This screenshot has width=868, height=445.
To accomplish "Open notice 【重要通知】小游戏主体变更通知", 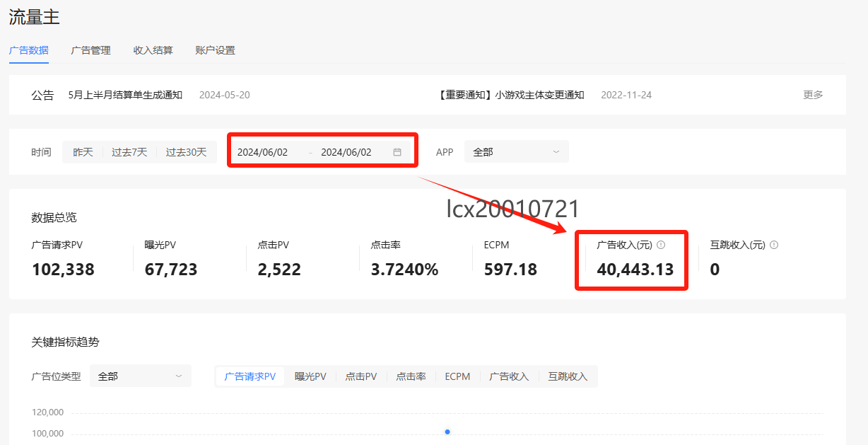I will tap(511, 95).
